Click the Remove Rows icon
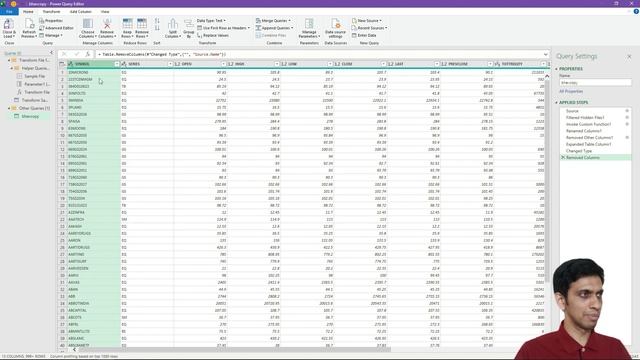The image size is (640, 360). coord(142,24)
